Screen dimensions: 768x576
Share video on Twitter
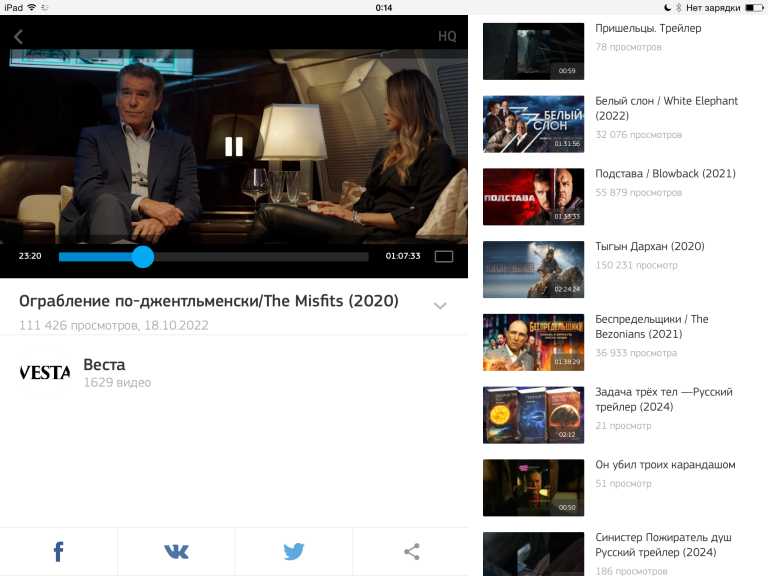[293, 552]
